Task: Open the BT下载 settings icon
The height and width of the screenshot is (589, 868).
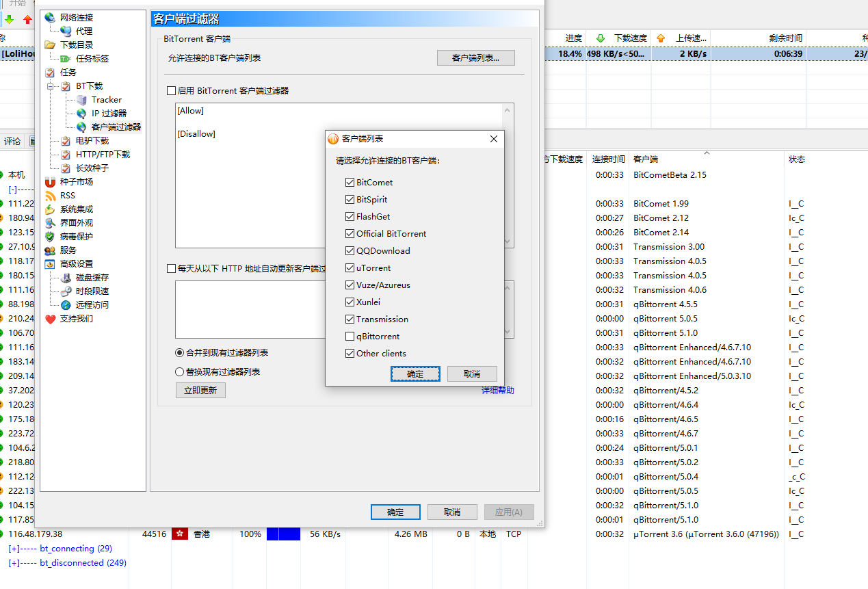Action: click(x=66, y=86)
